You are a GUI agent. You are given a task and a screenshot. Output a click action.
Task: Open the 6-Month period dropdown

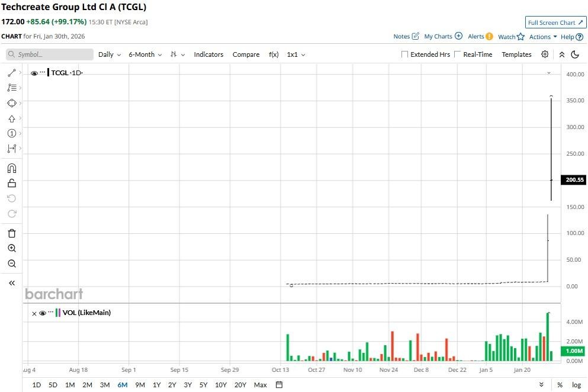145,54
